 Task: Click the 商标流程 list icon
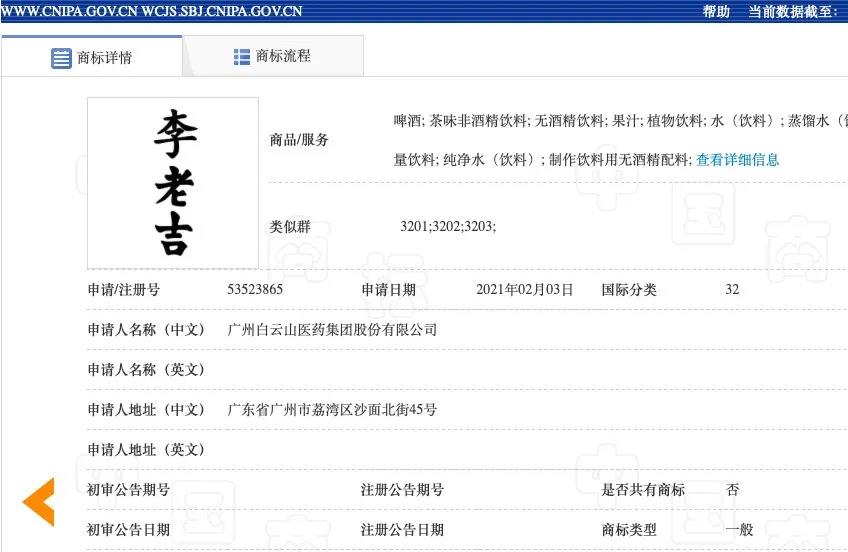(x=242, y=57)
